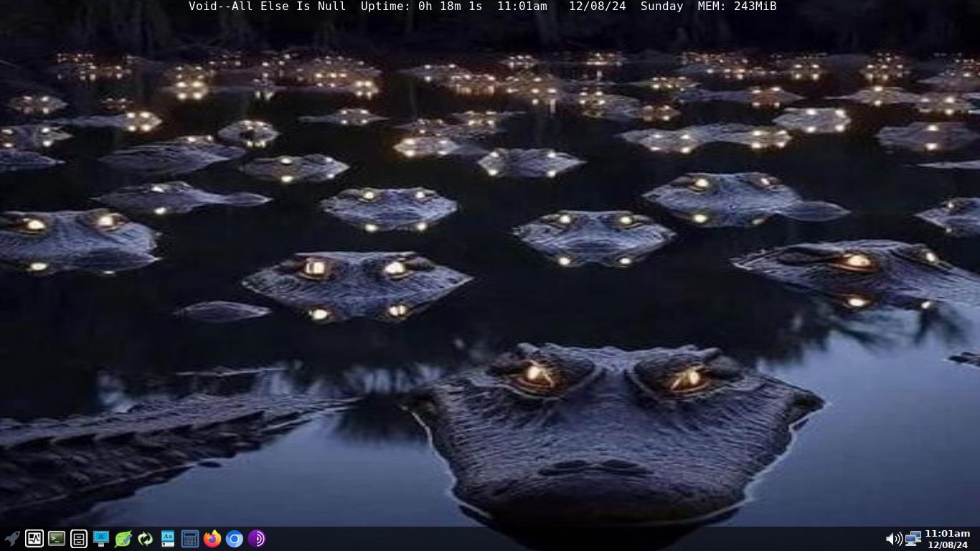Open the file manager cabinet icon

[79, 538]
